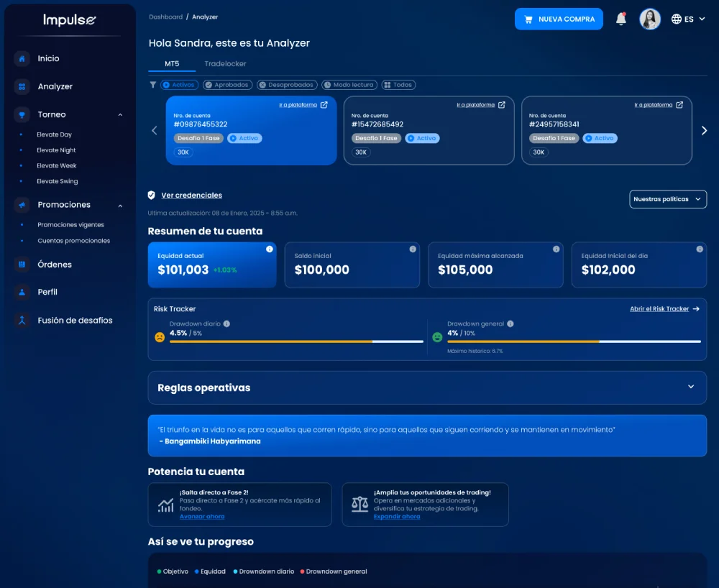Click the Drawdown general progress bar

click(574, 341)
